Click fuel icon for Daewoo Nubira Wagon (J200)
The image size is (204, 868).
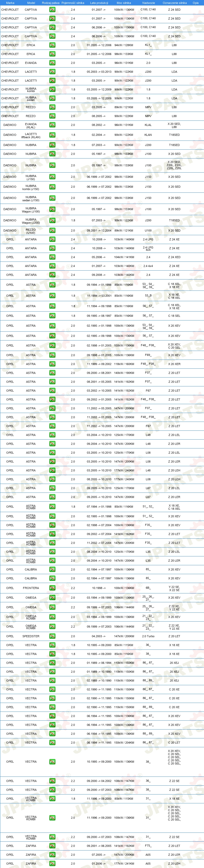click(52, 220)
